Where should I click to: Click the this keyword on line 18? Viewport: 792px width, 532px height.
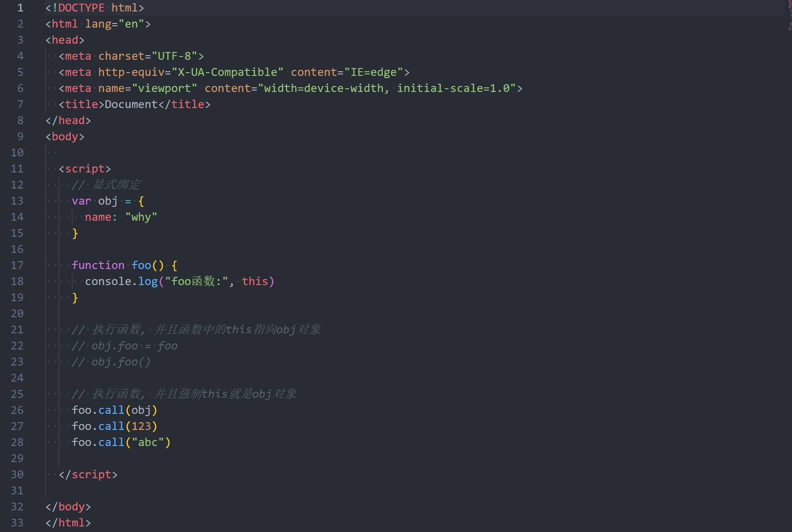[255, 281]
